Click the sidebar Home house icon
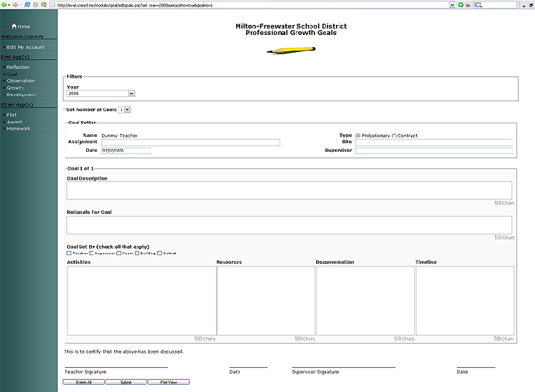535x392 pixels. click(x=14, y=26)
